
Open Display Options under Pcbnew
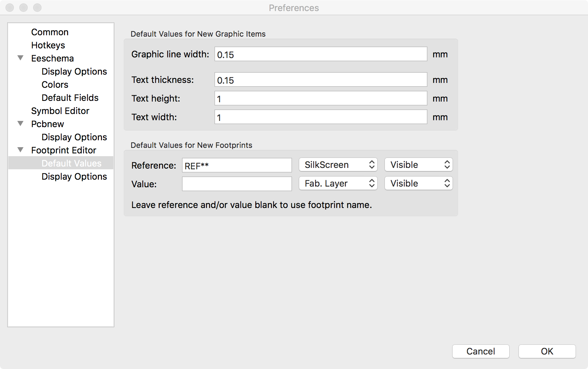[74, 137]
